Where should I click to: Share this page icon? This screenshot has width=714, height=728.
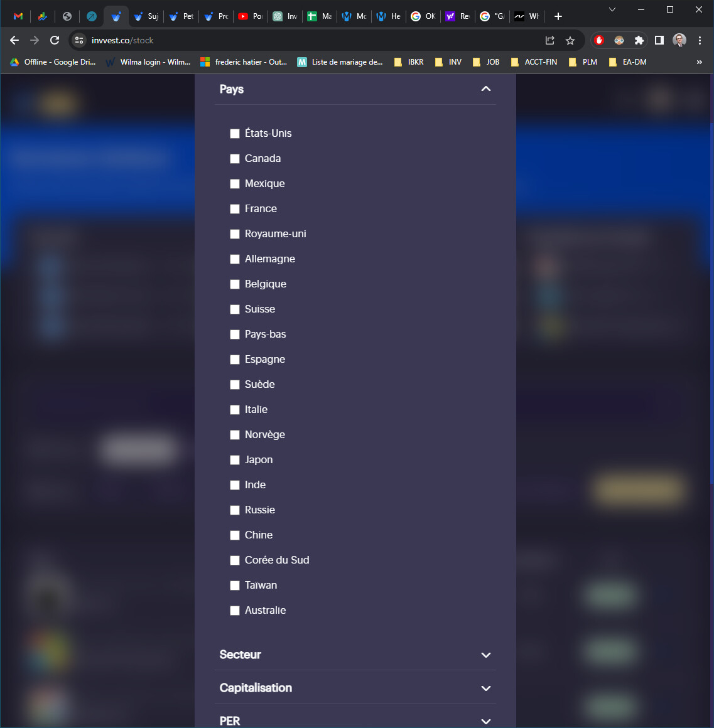pos(550,40)
